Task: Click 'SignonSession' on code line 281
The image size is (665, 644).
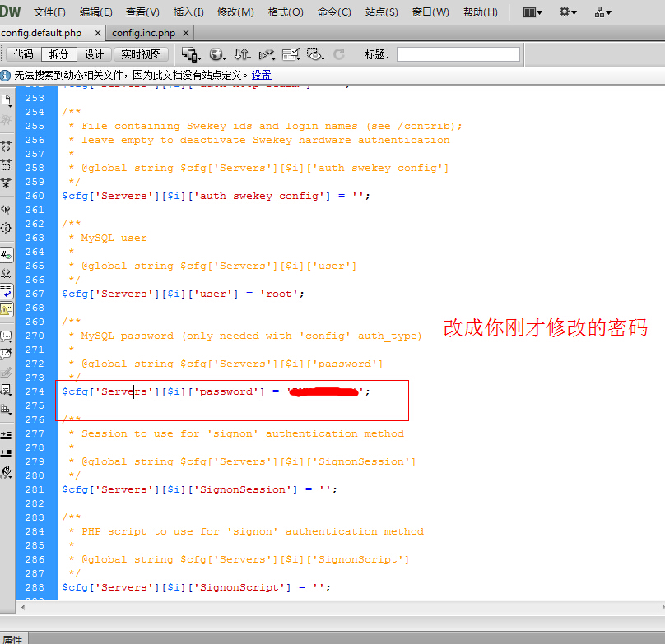Action: point(243,489)
